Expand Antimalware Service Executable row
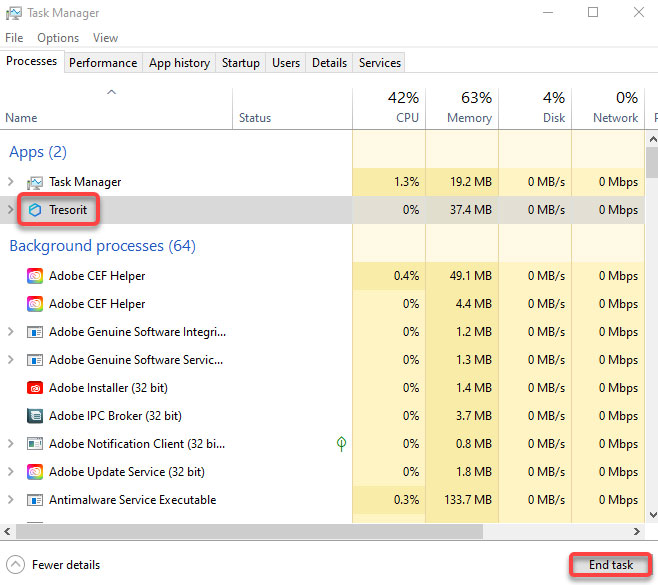Screen dimensions: 658x585 pos(11,499)
